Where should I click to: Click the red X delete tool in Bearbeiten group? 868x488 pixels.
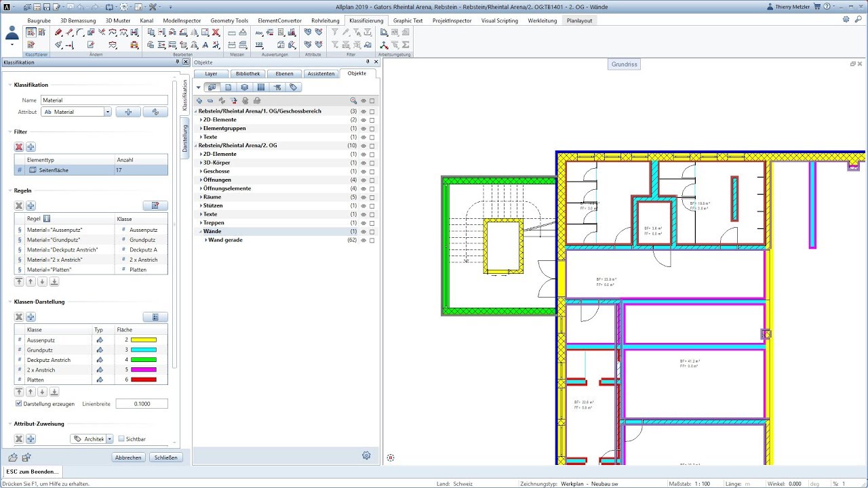[216, 33]
